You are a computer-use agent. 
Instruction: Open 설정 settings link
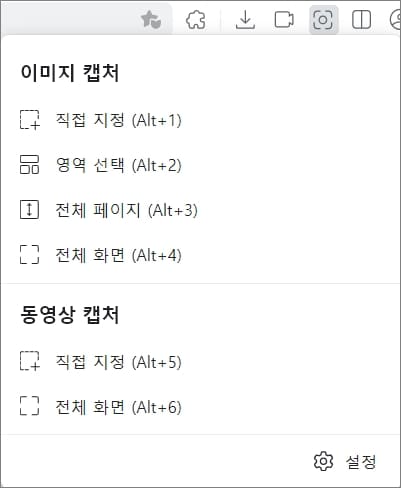(x=361, y=462)
